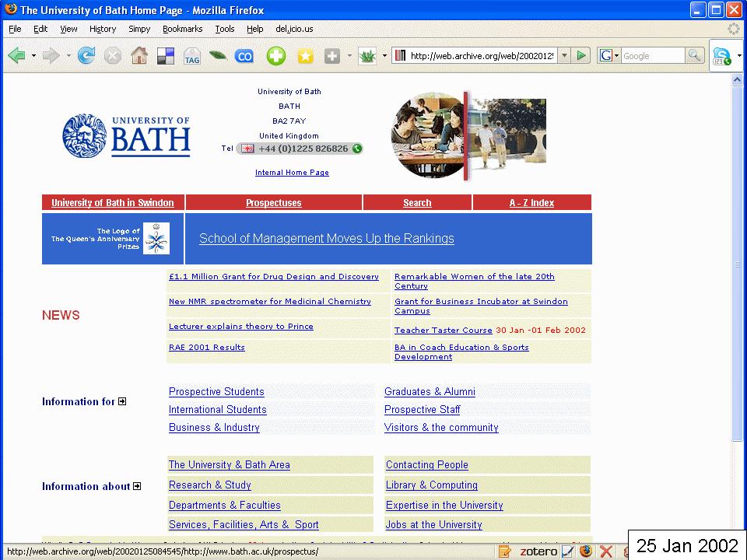Click the arrow icon beside Information about
Screen dimensions: 747x560
(137, 486)
